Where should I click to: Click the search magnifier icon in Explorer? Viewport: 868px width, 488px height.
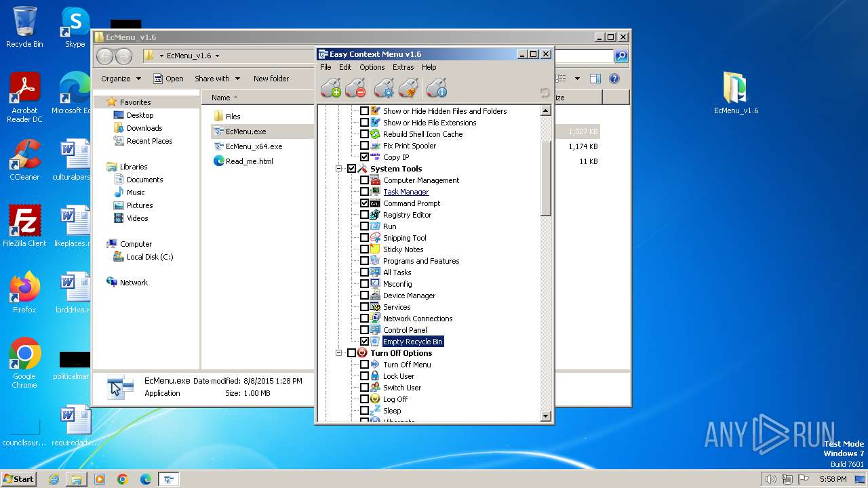click(x=620, y=56)
